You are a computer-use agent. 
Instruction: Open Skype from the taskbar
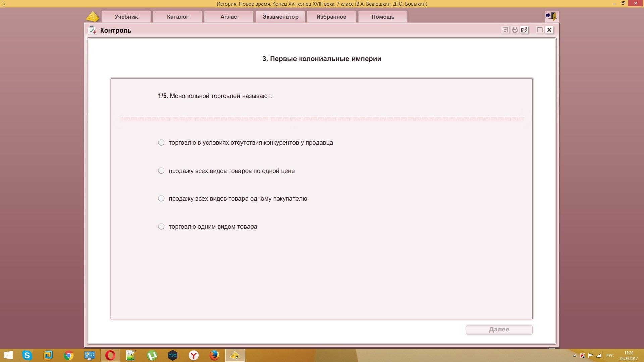[x=27, y=355]
